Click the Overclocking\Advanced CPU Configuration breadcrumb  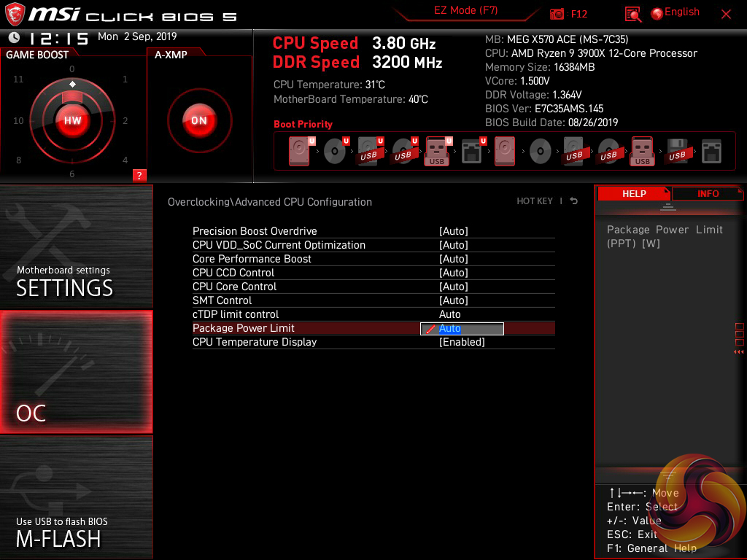(x=270, y=202)
